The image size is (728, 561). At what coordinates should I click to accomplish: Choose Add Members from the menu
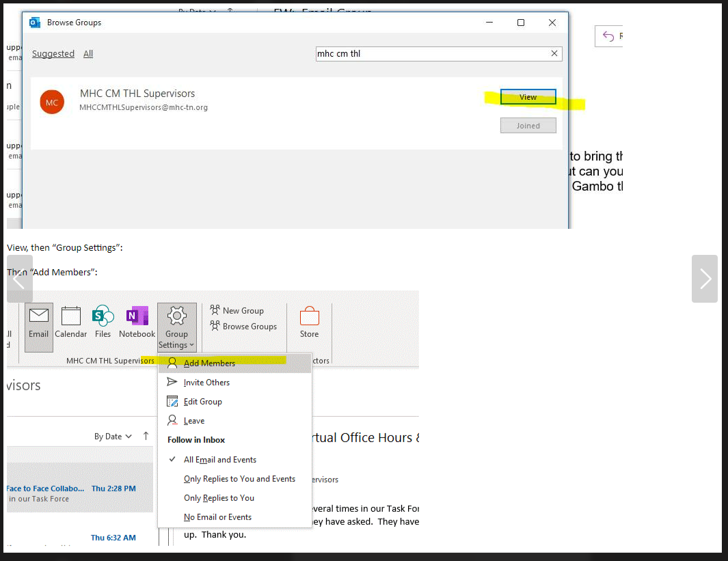[x=234, y=363]
